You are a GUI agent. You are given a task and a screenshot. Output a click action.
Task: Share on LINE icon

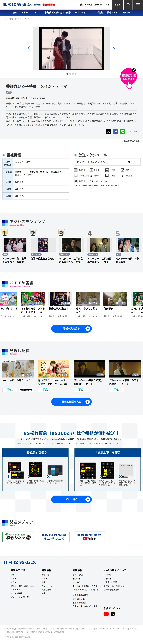pos(123,131)
